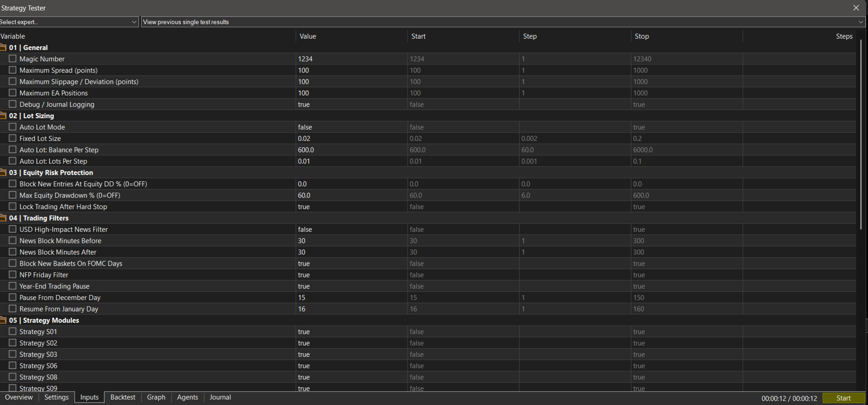868x405 pixels.
Task: Select the Lock Trading After Hard Stop row
Action: coord(428,206)
